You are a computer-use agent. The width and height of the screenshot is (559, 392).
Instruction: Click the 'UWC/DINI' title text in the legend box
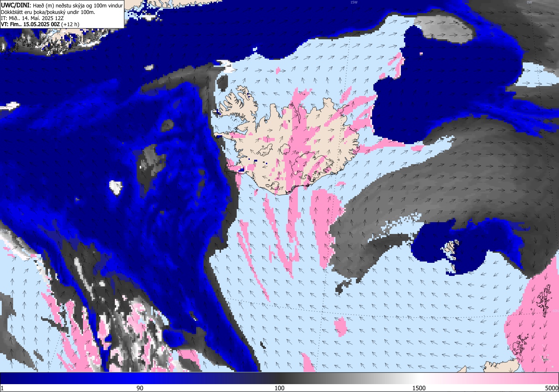coord(15,5)
